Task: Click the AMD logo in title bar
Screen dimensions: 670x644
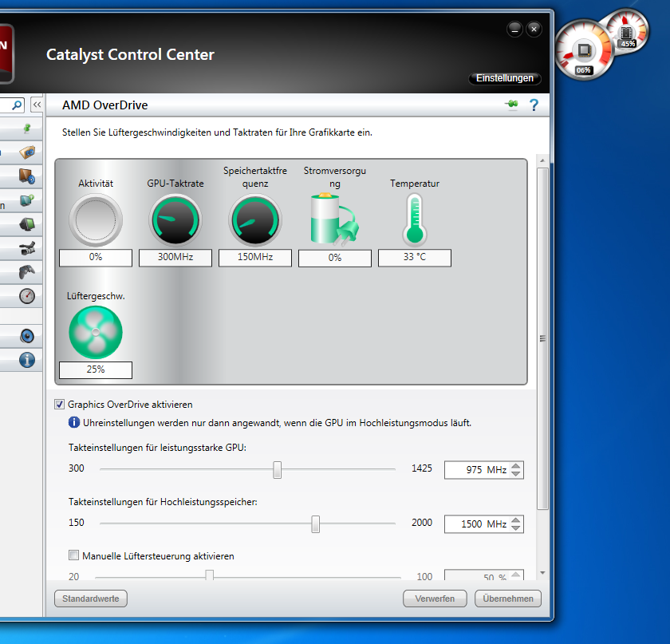Action: 6,53
